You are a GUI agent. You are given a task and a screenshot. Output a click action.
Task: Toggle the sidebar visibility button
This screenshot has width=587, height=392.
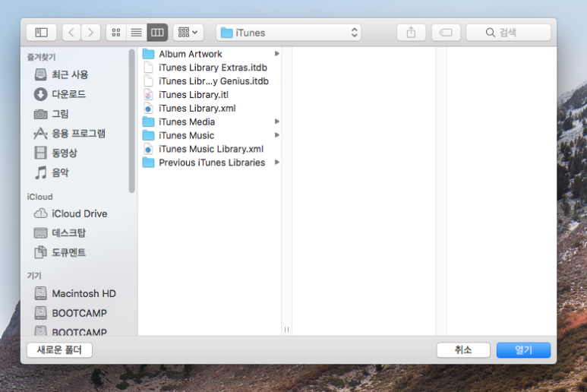pyautogui.click(x=41, y=33)
